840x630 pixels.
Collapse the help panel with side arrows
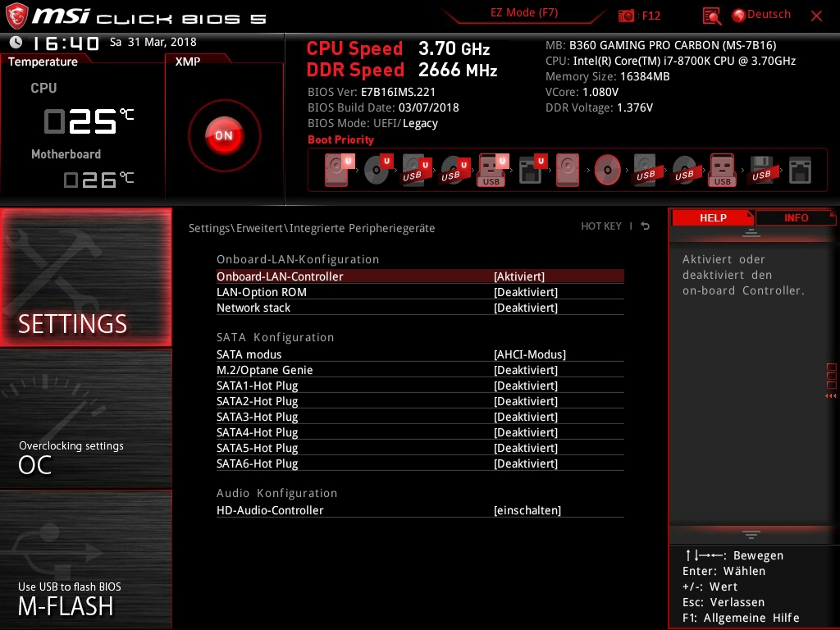click(830, 396)
